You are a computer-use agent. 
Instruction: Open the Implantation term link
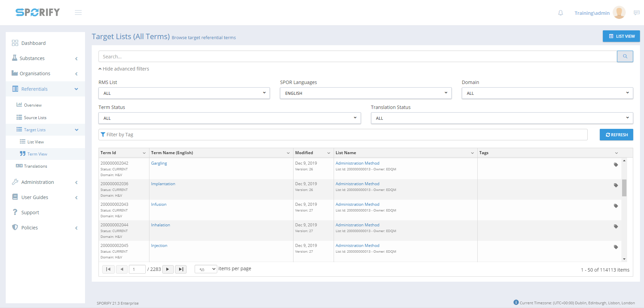[x=163, y=184]
